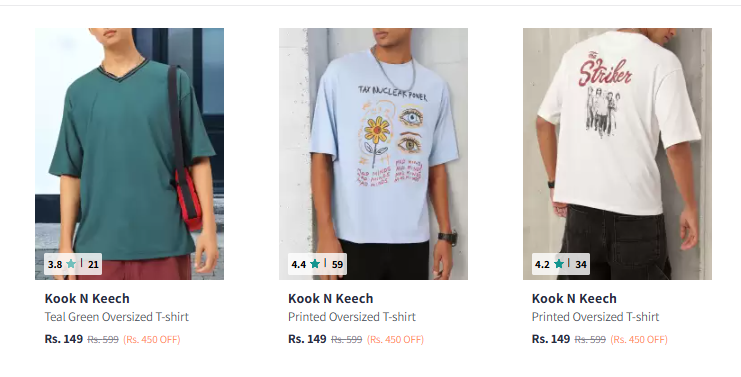
Task: Click the 34 review count badge
Action: tap(581, 265)
